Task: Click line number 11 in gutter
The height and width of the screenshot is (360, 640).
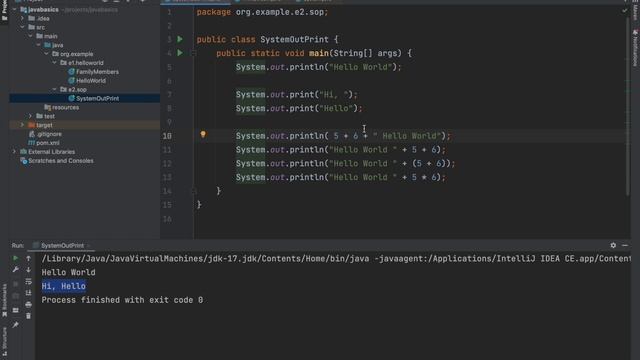Action: 167,150
